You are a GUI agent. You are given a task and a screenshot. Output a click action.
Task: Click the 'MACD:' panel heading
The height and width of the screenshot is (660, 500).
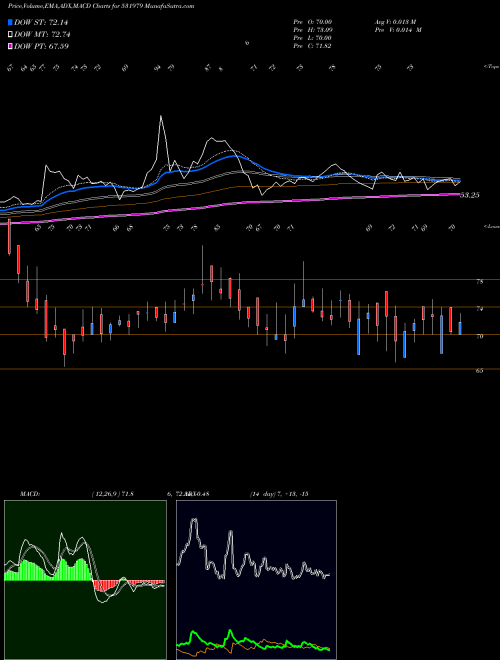tap(30, 494)
